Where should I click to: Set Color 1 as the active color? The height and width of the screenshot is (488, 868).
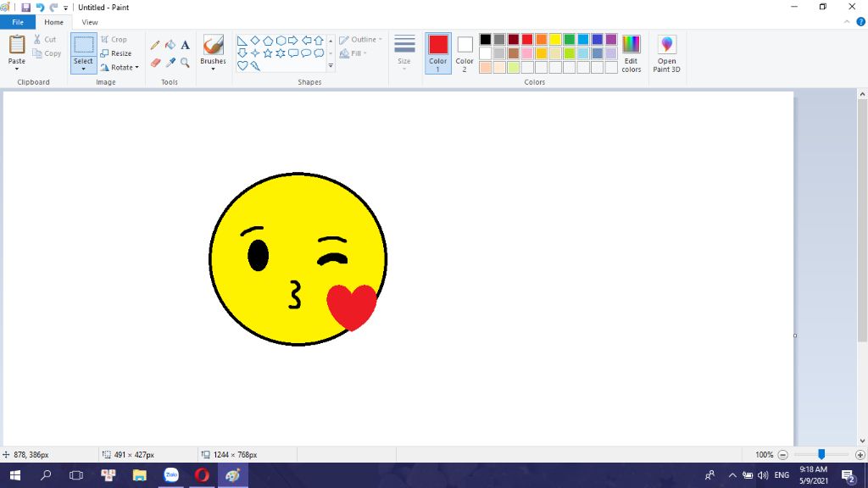coord(438,53)
